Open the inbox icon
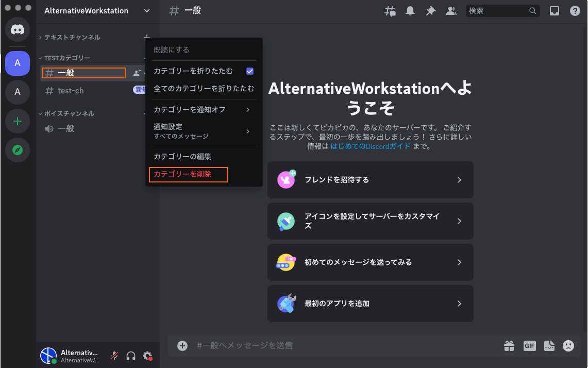The image size is (588, 368). click(x=555, y=11)
